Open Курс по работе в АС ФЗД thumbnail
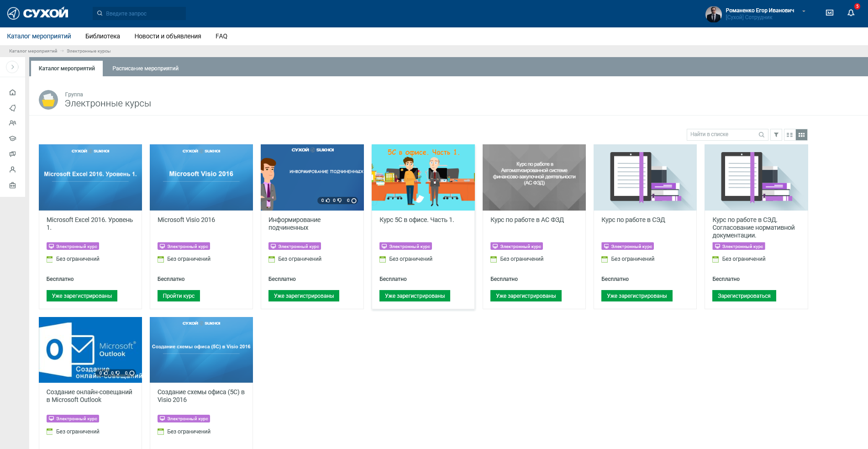Viewport: 868px width, 449px height. 534,177
